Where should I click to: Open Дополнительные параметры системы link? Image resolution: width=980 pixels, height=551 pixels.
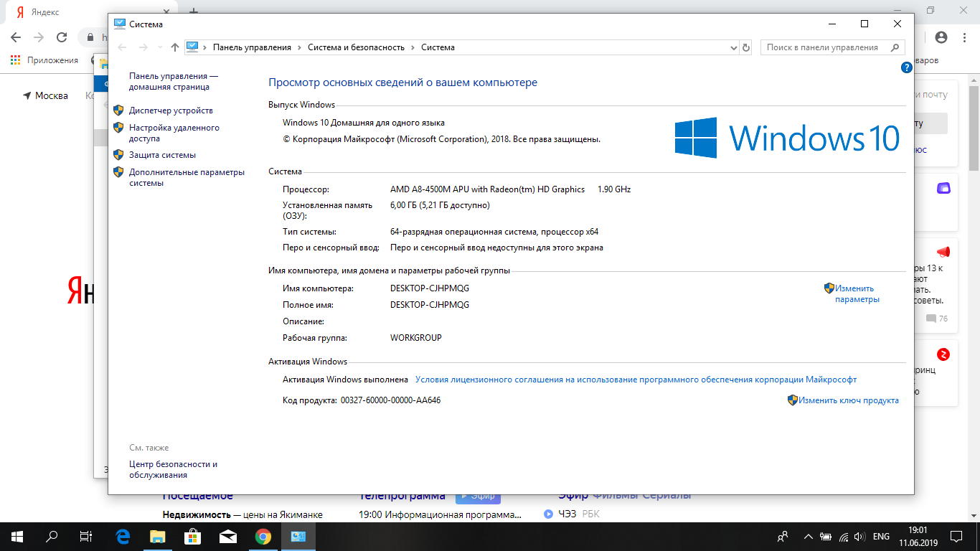click(187, 177)
